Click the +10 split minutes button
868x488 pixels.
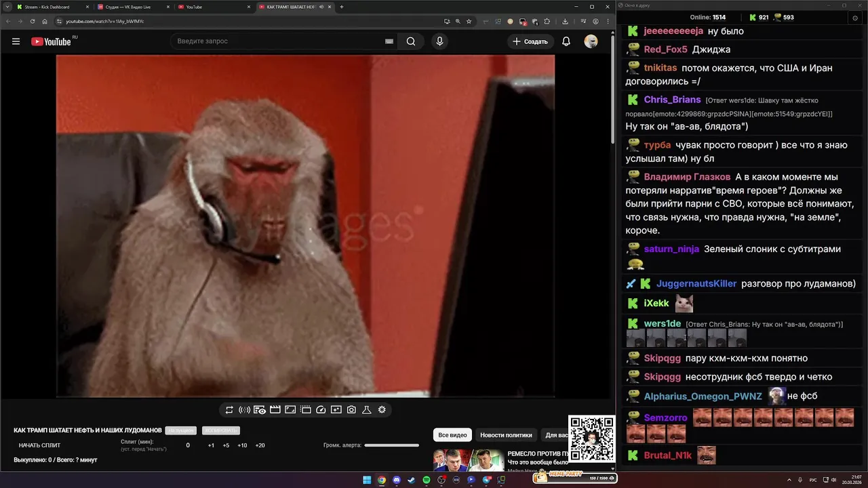(242, 445)
